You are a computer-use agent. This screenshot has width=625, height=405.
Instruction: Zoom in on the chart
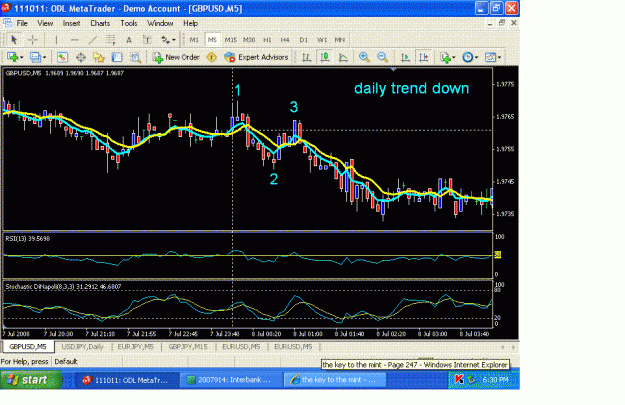click(x=364, y=57)
